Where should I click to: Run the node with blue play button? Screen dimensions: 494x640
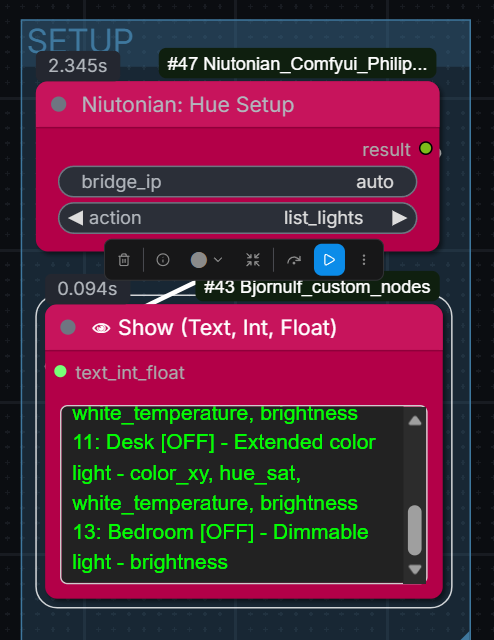(x=329, y=260)
